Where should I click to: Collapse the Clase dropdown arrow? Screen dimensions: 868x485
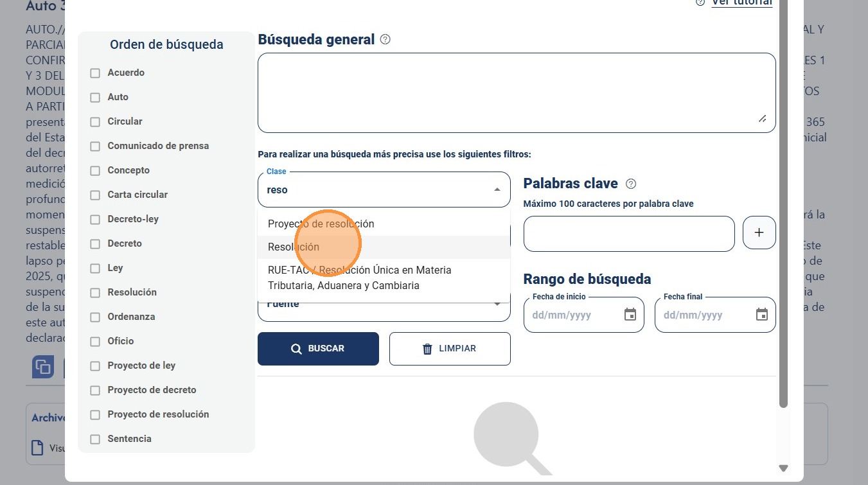(497, 190)
